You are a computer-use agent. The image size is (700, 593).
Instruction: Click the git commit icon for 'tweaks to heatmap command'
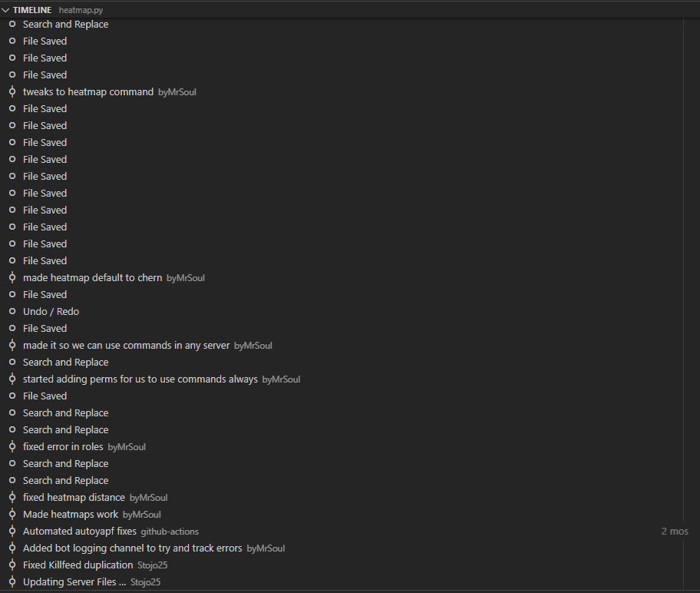click(x=12, y=91)
